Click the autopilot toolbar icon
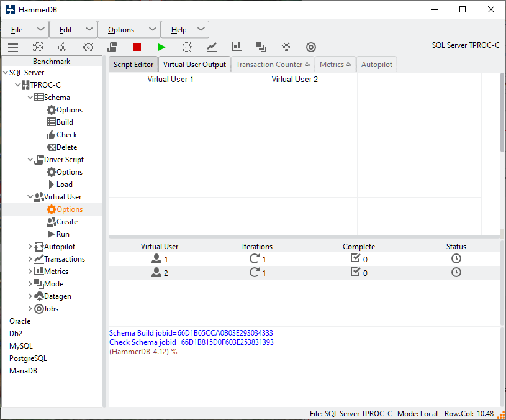Image resolution: width=506 pixels, height=420 pixels. [x=186, y=47]
